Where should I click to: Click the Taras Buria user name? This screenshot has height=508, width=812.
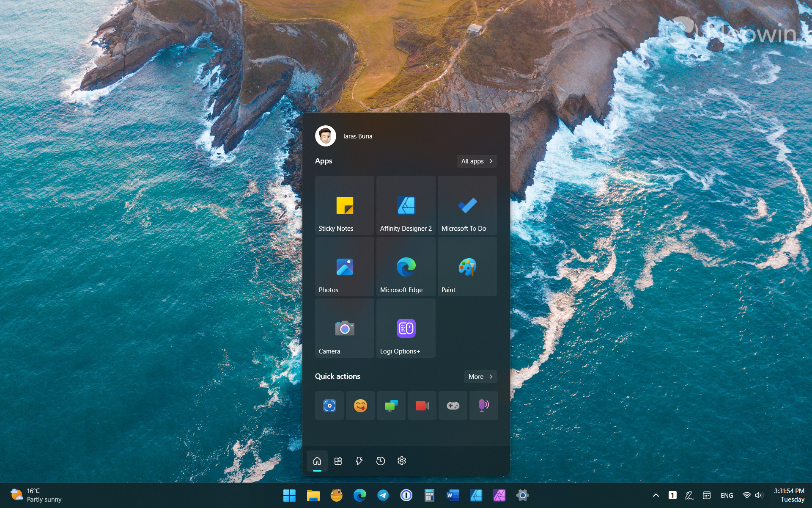click(x=357, y=136)
